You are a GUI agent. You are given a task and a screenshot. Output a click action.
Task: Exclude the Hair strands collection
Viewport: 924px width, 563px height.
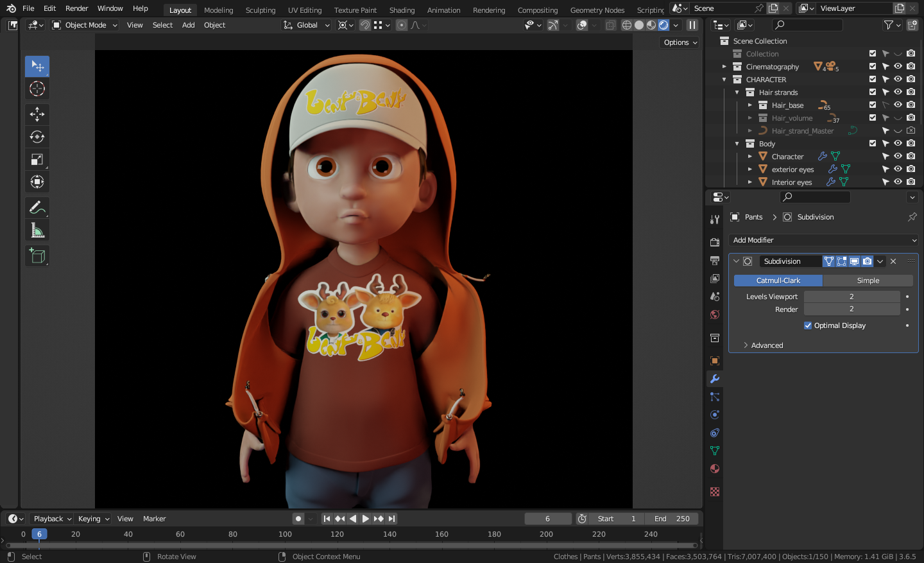point(872,92)
